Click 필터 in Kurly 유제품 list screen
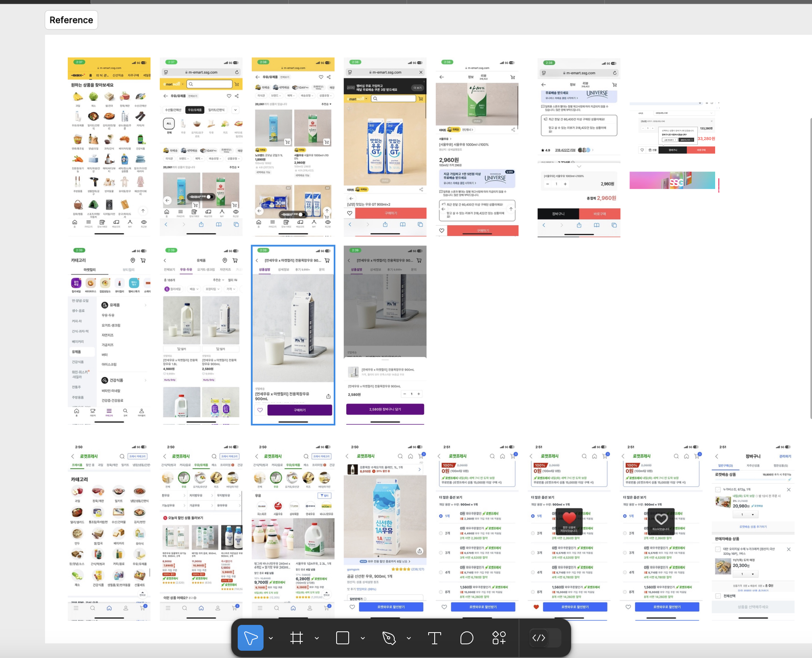 233,280
